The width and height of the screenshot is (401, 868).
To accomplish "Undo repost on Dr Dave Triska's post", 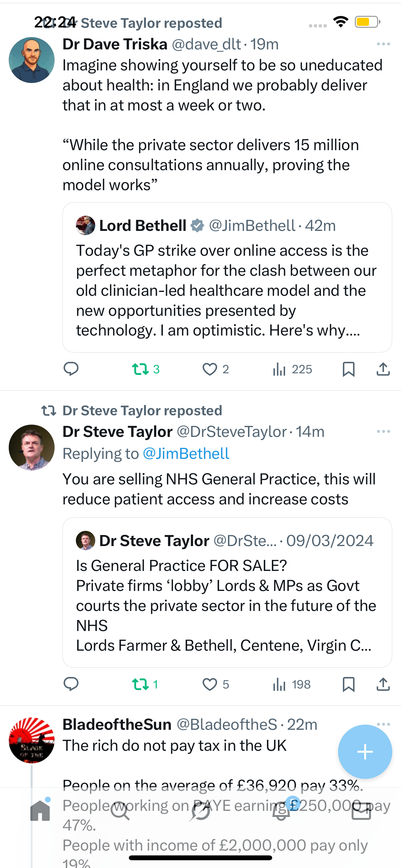I will tap(140, 369).
